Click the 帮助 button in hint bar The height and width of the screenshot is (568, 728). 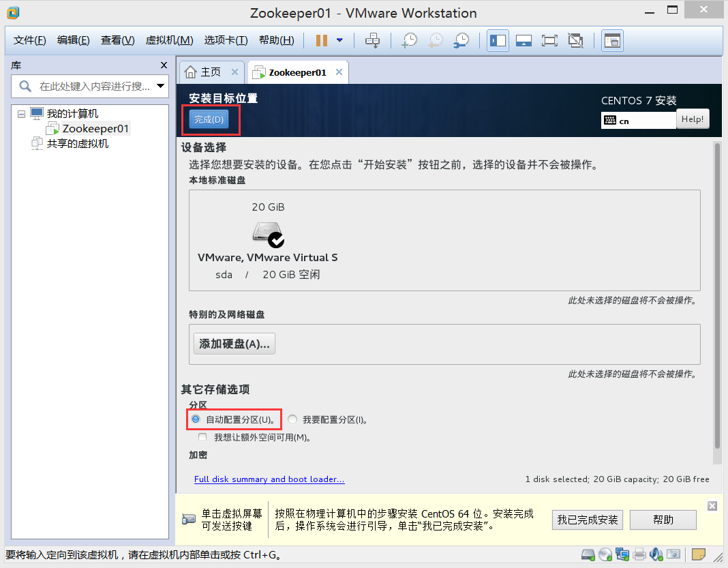point(663,520)
